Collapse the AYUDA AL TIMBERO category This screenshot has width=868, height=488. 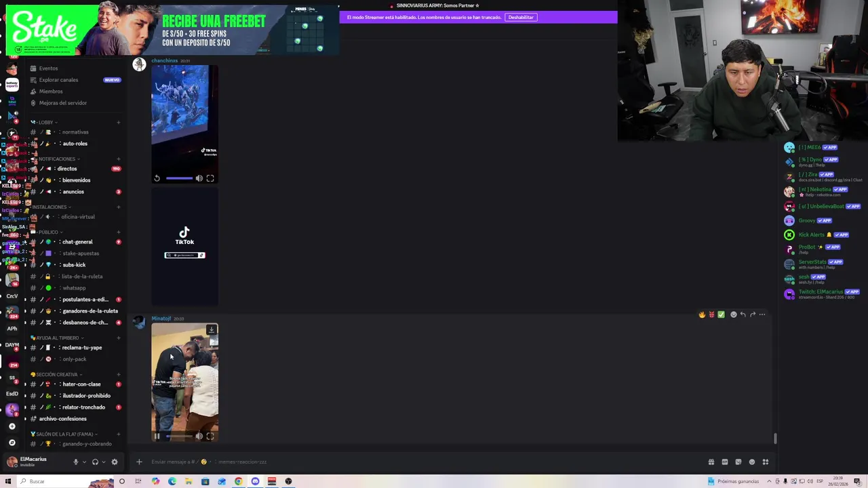[58, 338]
